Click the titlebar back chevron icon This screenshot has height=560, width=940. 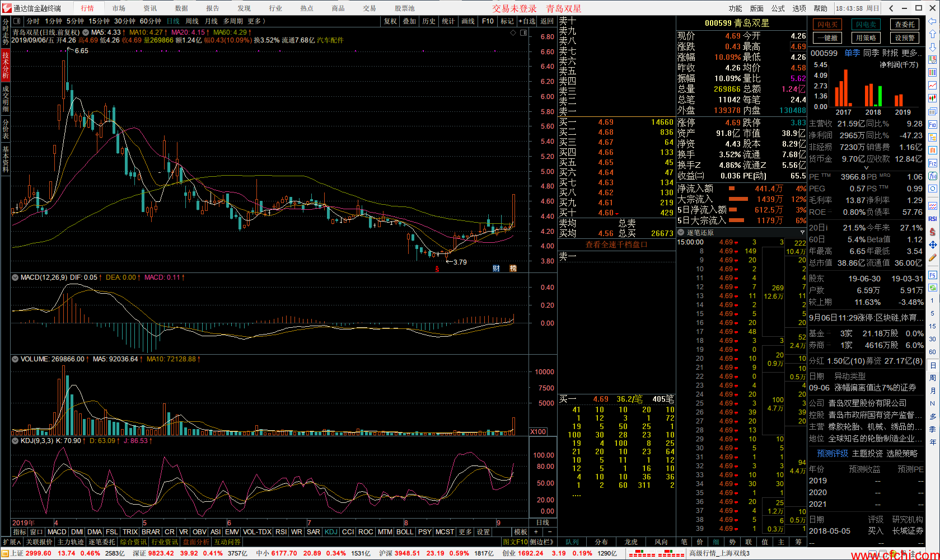(x=891, y=8)
